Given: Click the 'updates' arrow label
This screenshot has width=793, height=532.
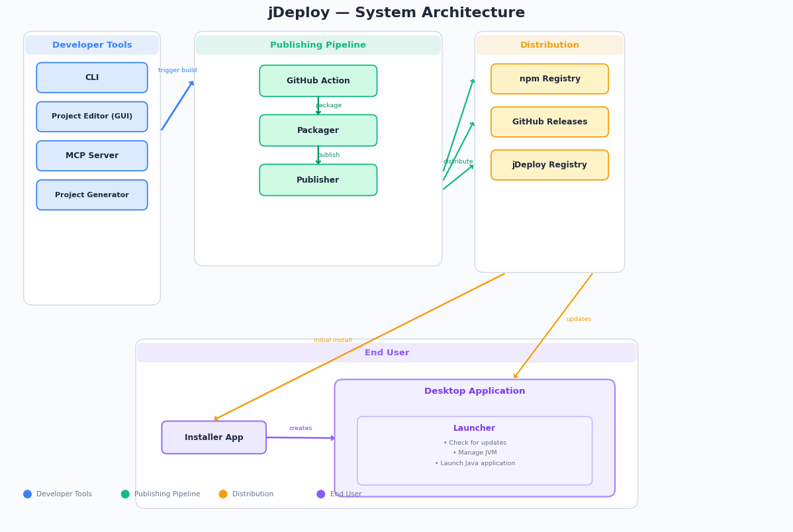Looking at the screenshot, I should tap(579, 319).
